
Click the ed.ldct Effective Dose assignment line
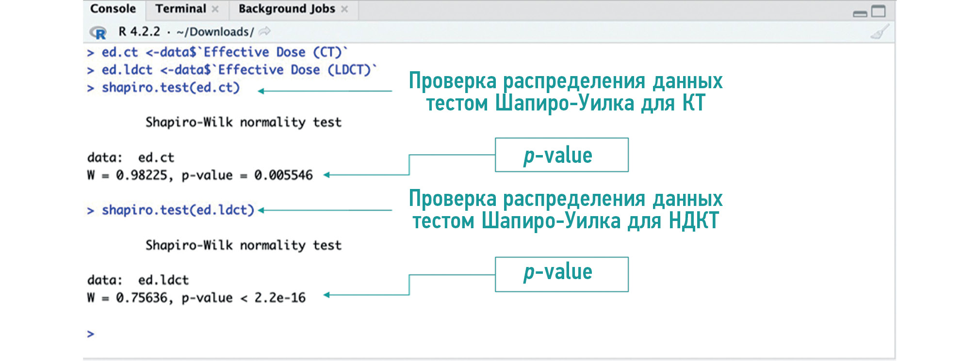click(x=239, y=70)
